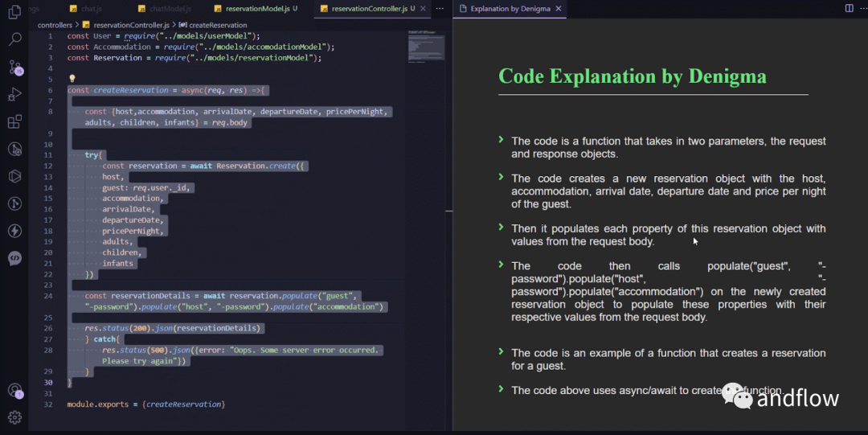Switch to the reservationModel.js tab

(x=256, y=8)
